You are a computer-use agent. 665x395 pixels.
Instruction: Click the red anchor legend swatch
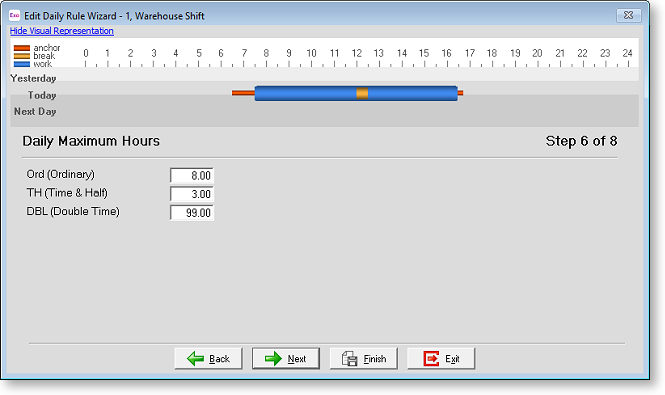22,48
